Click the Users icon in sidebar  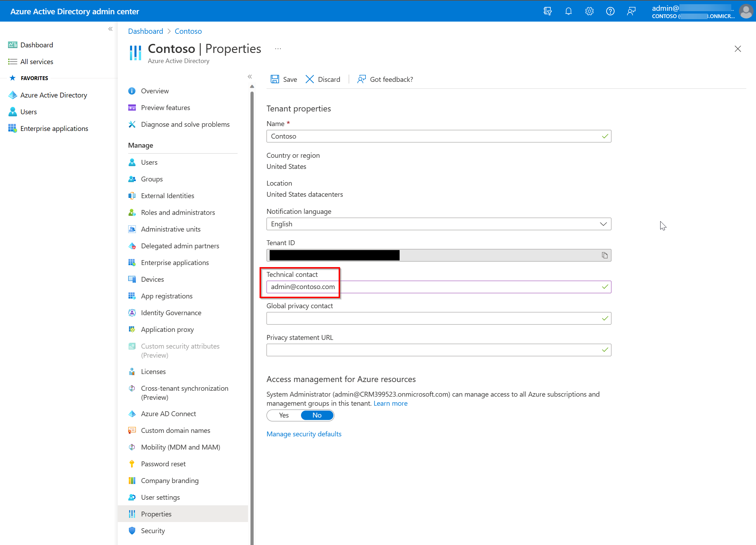tap(13, 111)
